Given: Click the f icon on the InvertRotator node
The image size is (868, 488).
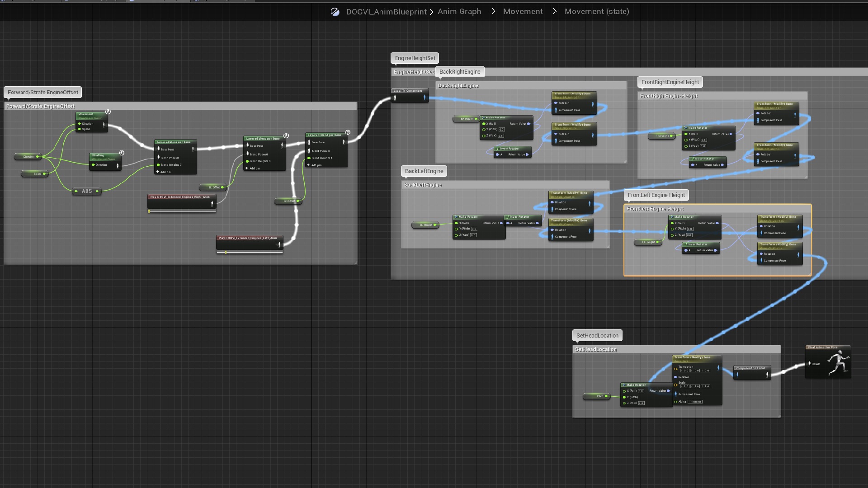Looking at the screenshot, I should point(498,149).
